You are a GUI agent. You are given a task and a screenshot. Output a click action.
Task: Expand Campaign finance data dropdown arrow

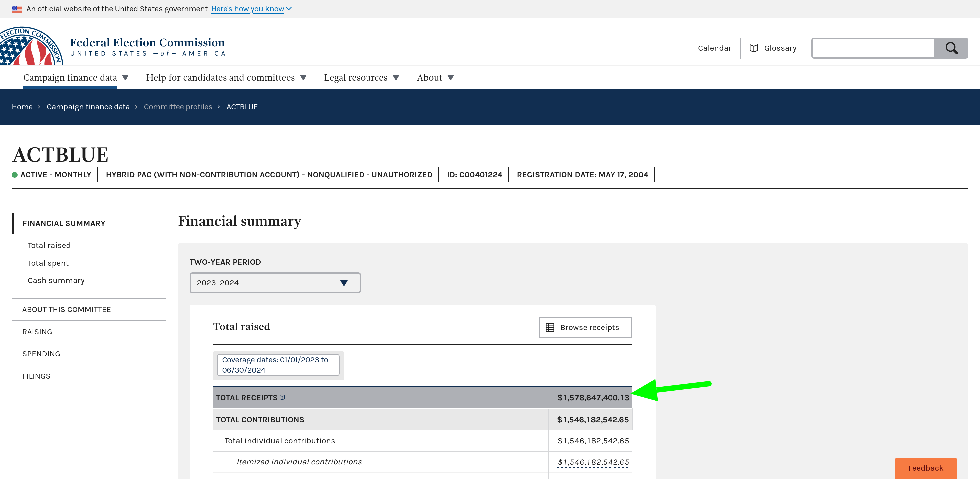[125, 78]
